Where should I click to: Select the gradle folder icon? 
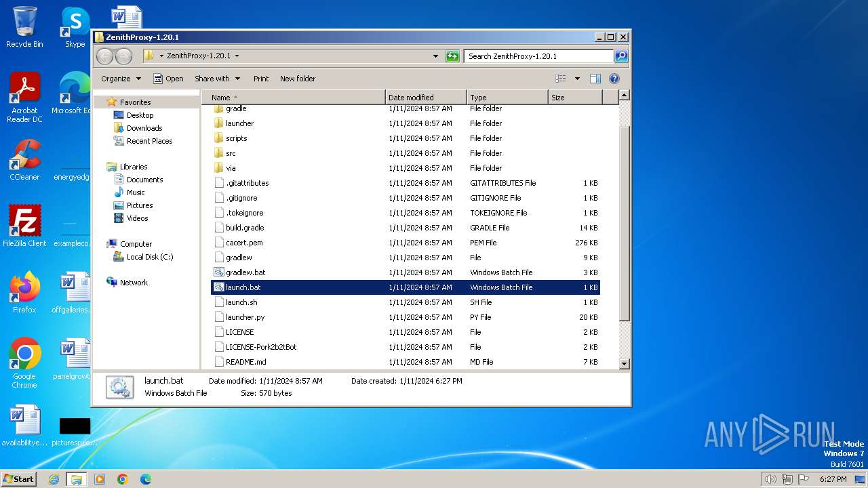click(x=218, y=108)
